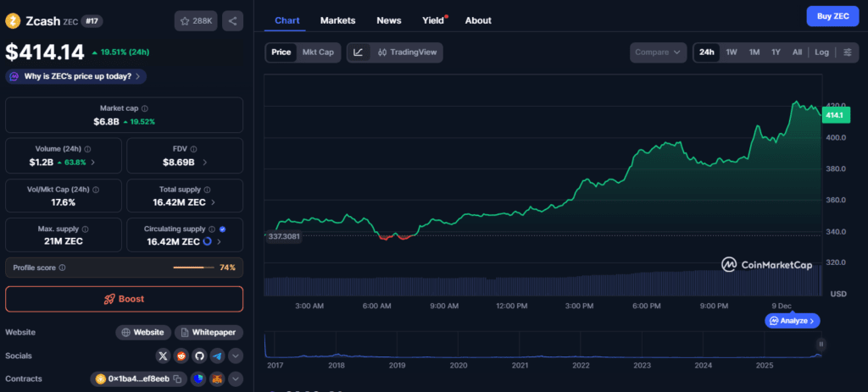Screen dimensions: 868x392
Task: Open the GitHub repository icon
Action: [x=199, y=356]
